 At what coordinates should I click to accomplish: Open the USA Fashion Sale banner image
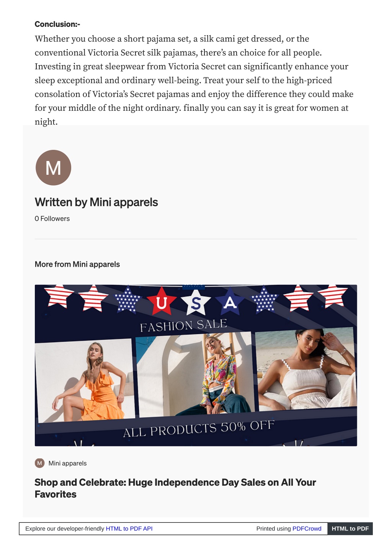click(x=196, y=365)
